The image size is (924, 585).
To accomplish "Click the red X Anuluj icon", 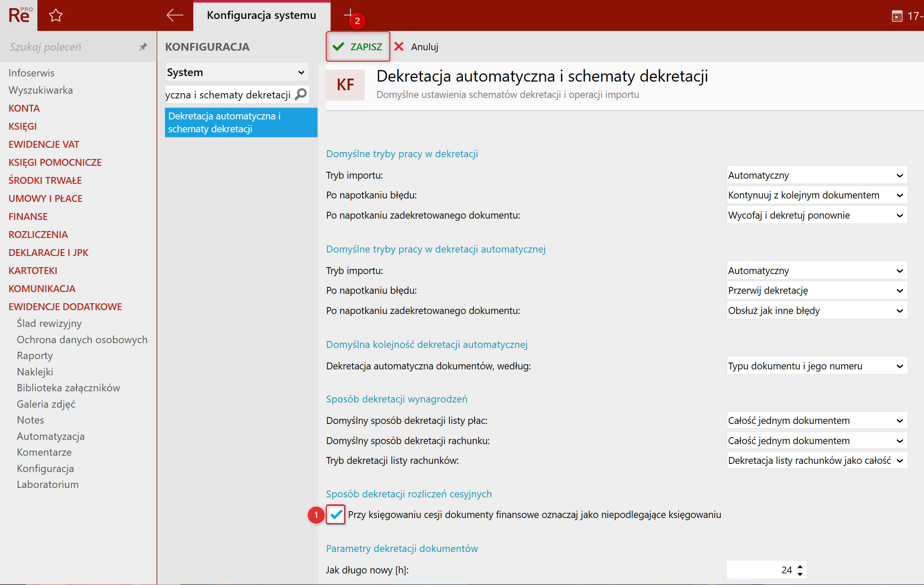I will pos(399,47).
